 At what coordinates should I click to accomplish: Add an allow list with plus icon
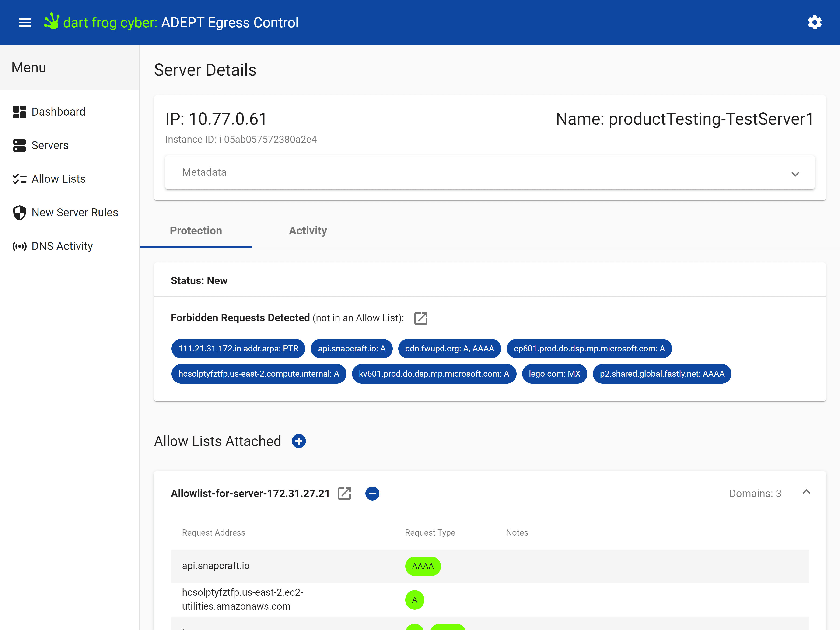point(299,441)
